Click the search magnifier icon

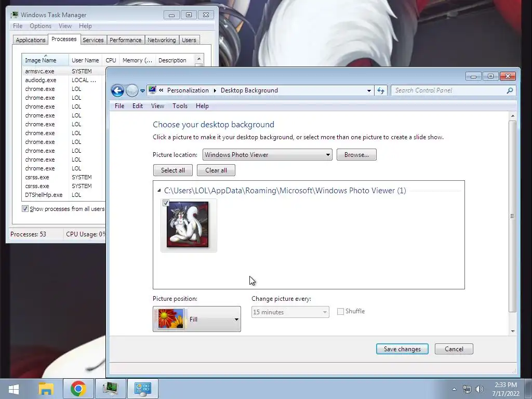click(x=510, y=90)
